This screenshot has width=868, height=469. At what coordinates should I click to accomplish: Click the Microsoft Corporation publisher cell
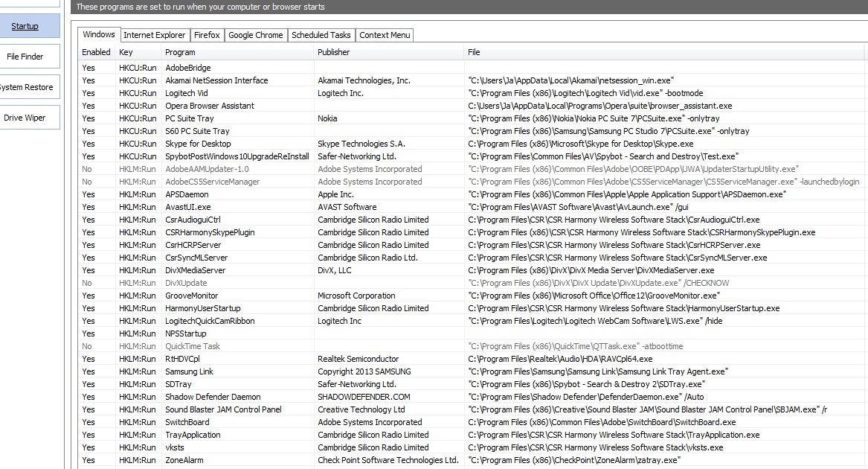(356, 296)
